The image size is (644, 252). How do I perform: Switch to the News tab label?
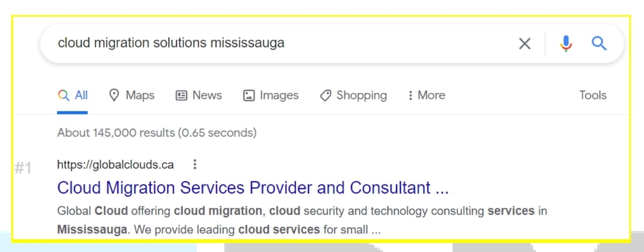tap(207, 95)
